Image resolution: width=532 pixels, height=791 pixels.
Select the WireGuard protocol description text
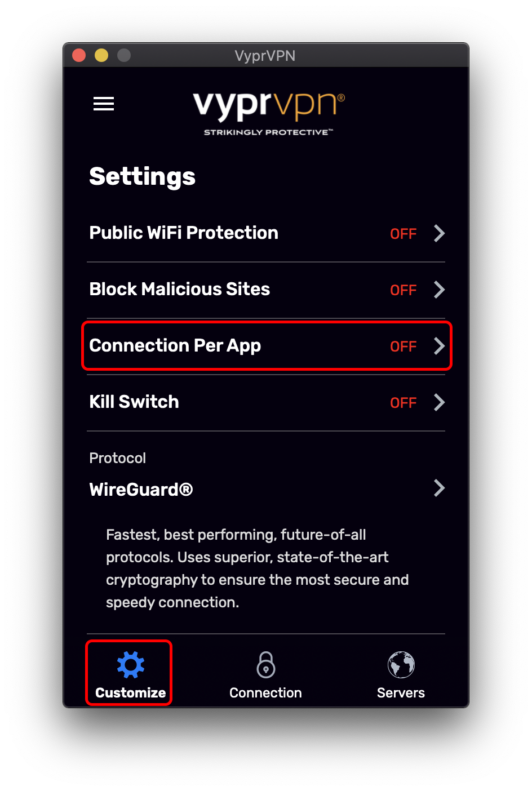(x=257, y=568)
